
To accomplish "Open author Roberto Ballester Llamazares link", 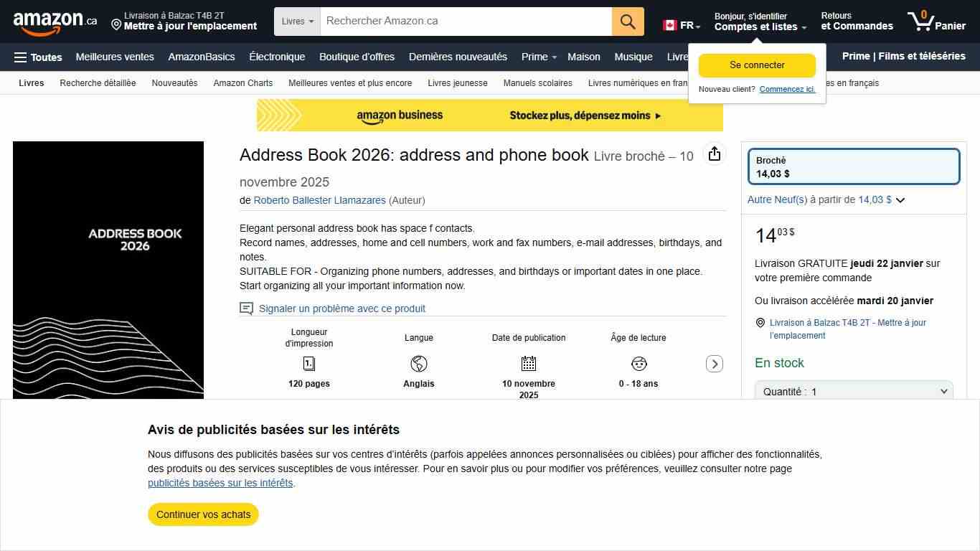I will tap(319, 200).
